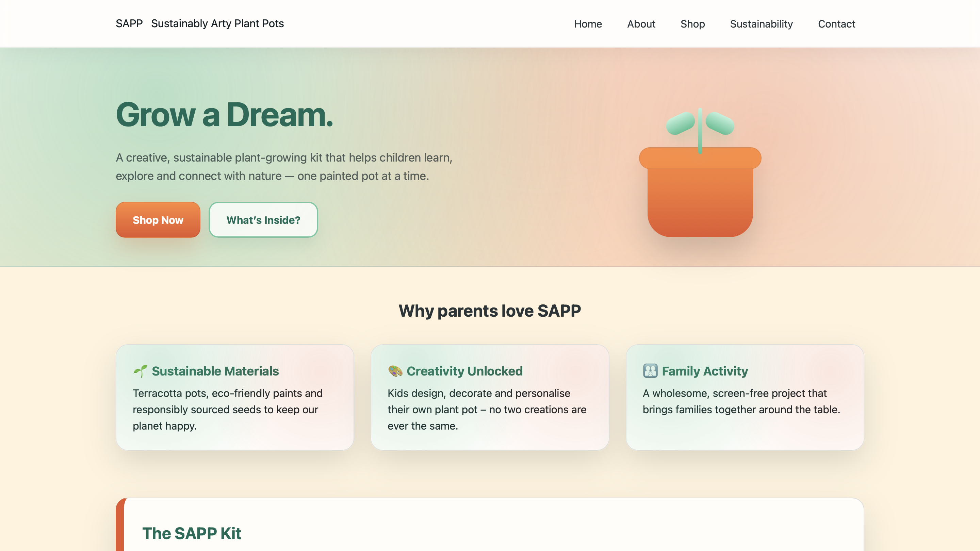980x551 pixels.
Task: Click the Sustainable Materials card
Action: point(235,397)
